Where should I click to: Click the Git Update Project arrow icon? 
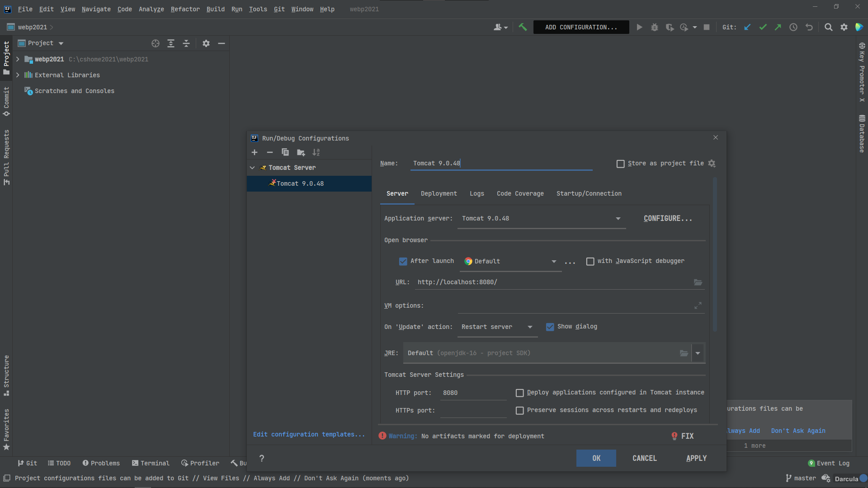click(x=747, y=27)
